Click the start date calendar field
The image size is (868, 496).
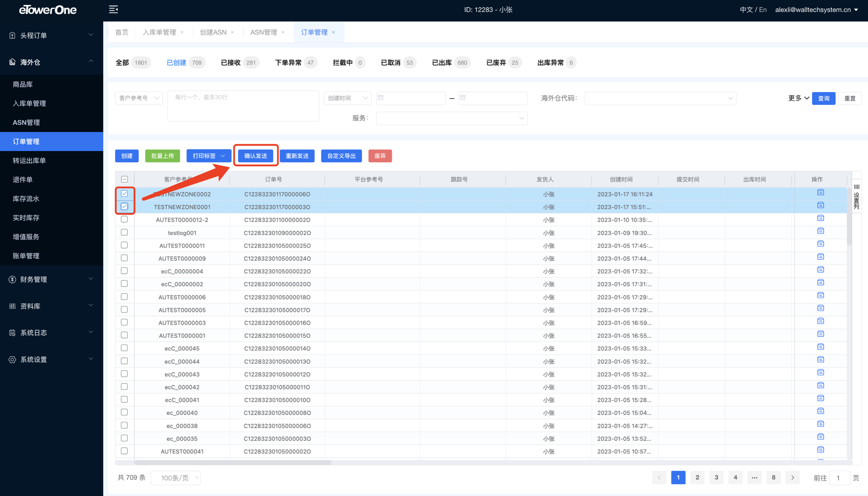point(411,98)
